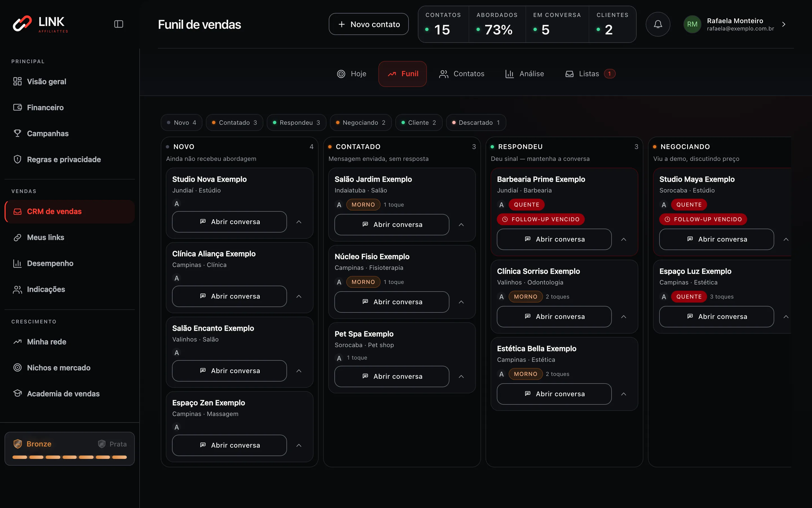Screen dimensions: 812x508
Task: Click the Meus links chain icon
Action: click(x=17, y=237)
